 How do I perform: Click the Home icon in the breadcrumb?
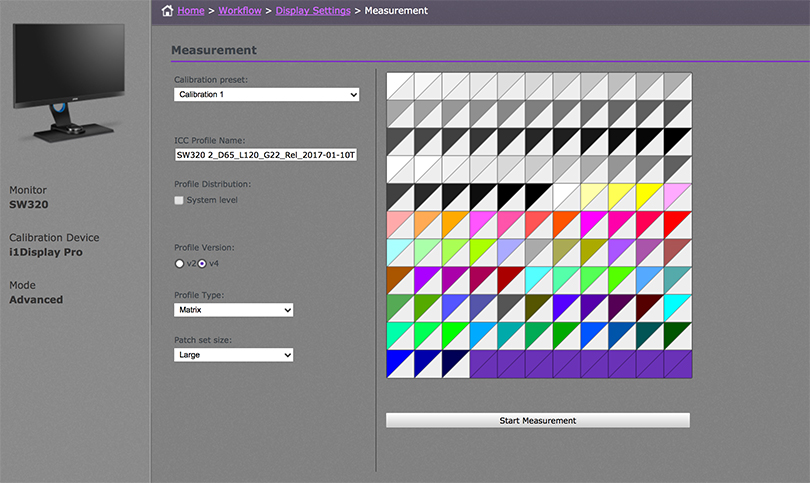coord(167,11)
